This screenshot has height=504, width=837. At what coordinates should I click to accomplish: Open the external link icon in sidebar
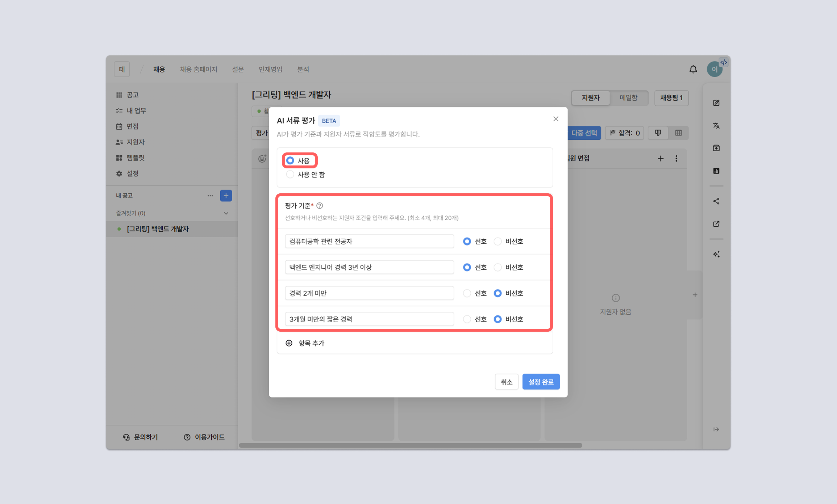click(x=716, y=224)
